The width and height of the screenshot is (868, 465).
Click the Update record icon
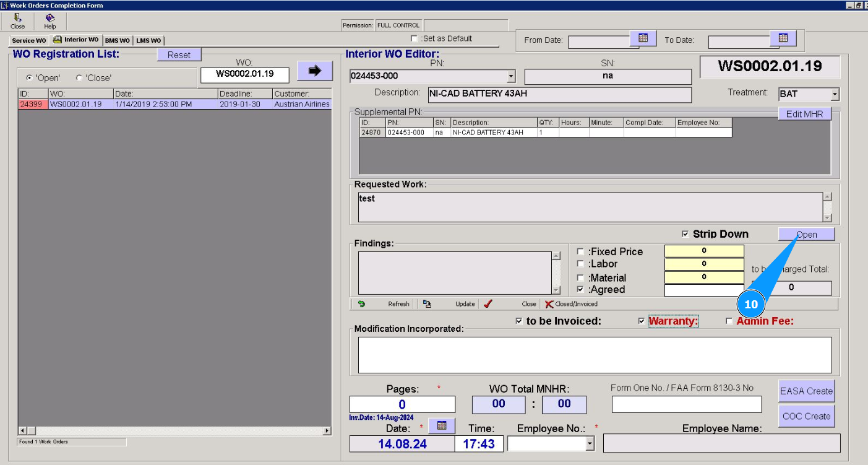pos(427,304)
